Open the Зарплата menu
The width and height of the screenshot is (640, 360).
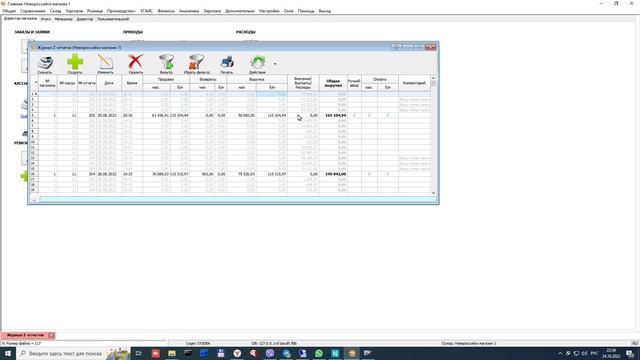tap(212, 11)
